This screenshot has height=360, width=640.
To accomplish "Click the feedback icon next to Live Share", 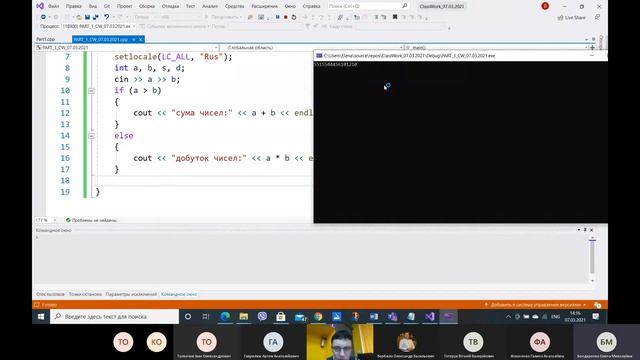I will tap(597, 17).
